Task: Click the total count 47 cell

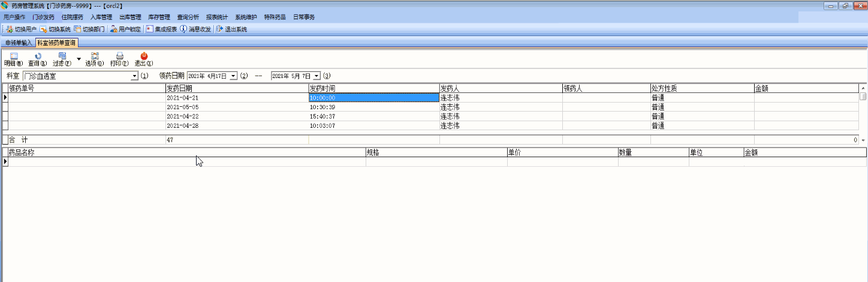Action: click(237, 139)
